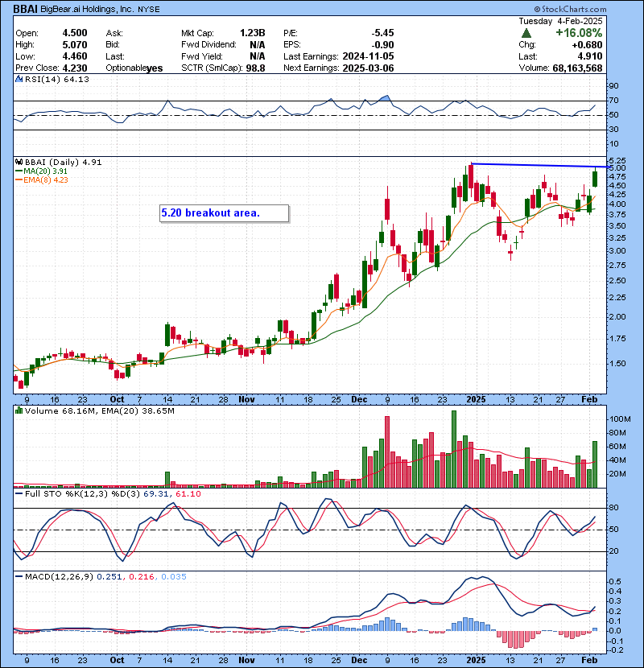
Task: Click the Volume figure 68,163,568
Action: click(x=577, y=68)
